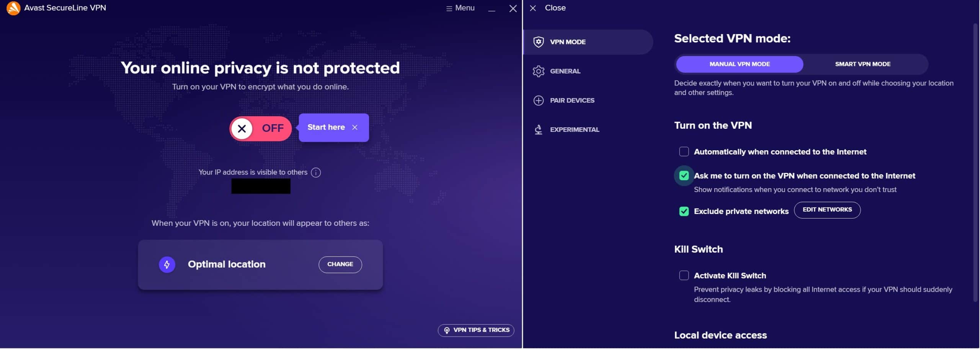Viewport: 980px width, 350px height.
Task: Switch to Smart VPN Mode
Action: [x=863, y=64]
